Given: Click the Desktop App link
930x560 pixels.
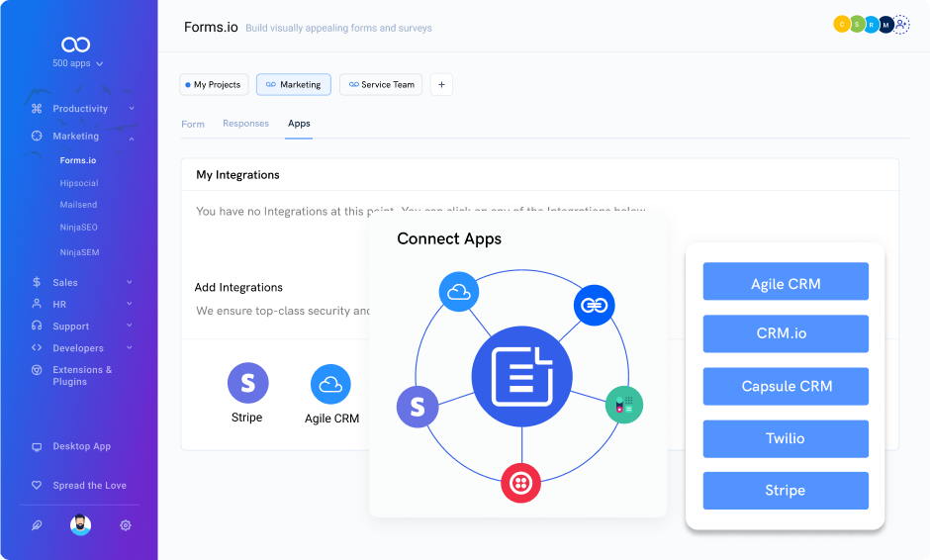Looking at the screenshot, I should (81, 446).
